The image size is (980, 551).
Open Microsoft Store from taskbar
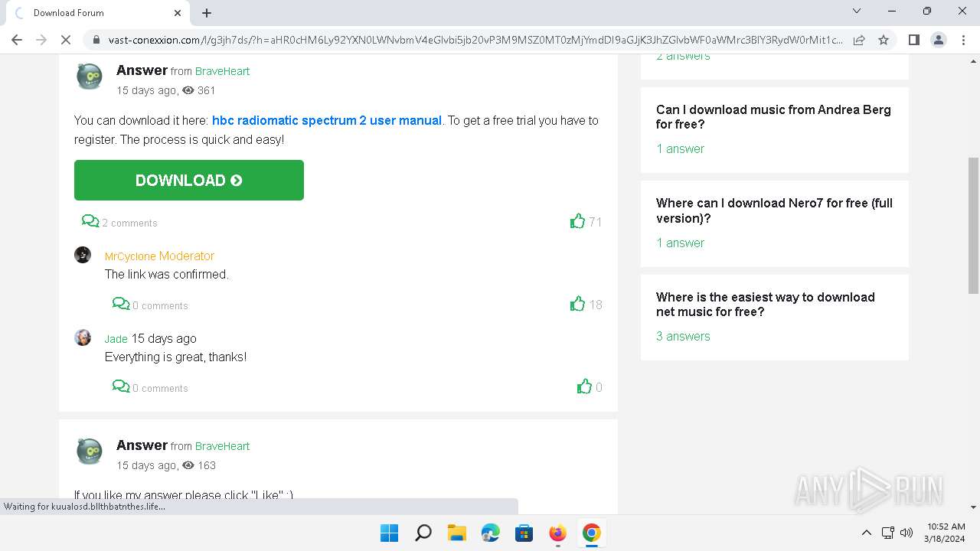pos(524,533)
